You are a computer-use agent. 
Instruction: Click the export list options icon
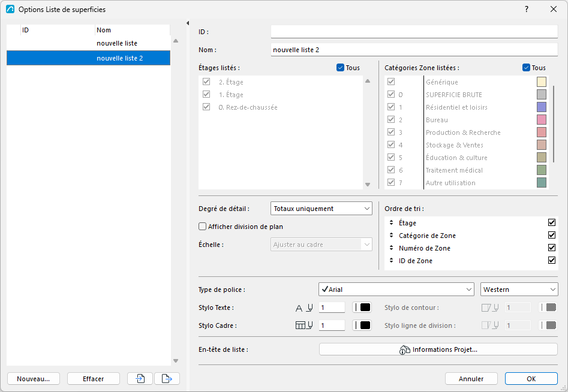pyautogui.click(x=167, y=379)
